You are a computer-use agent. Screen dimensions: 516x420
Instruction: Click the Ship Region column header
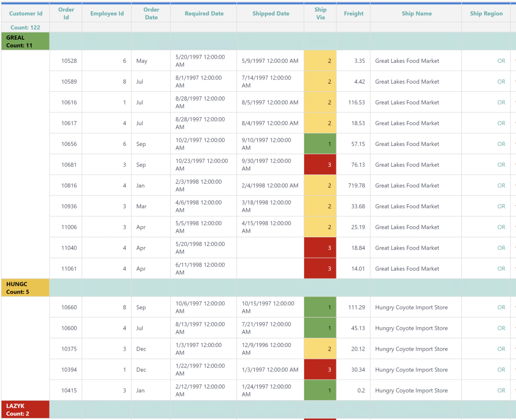[486, 13]
